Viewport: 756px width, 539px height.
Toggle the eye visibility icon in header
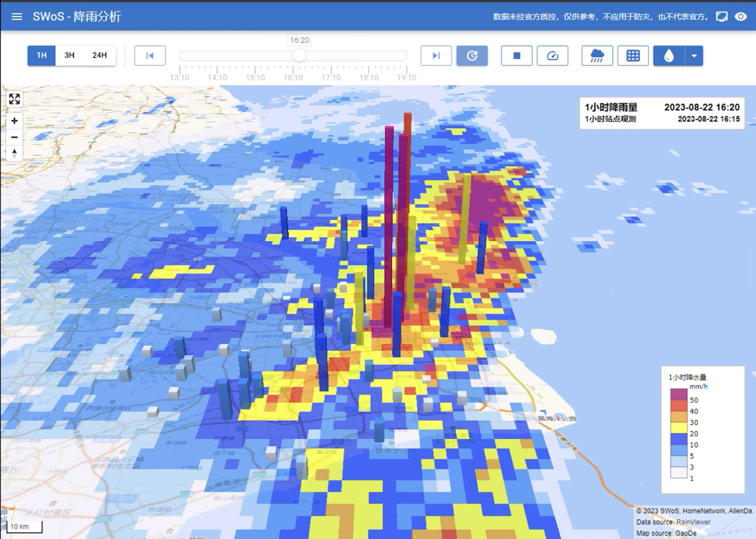tap(741, 16)
